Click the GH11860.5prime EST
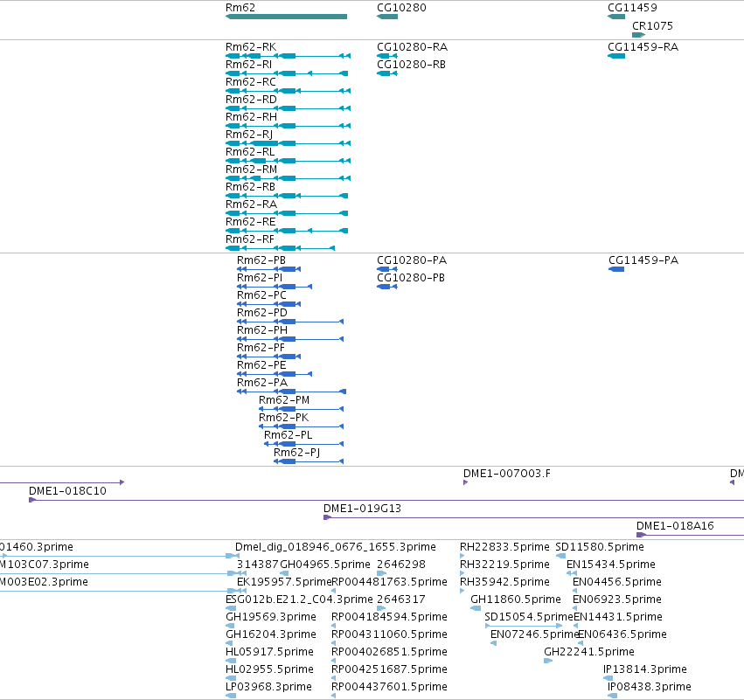The image size is (744, 700). [x=515, y=599]
